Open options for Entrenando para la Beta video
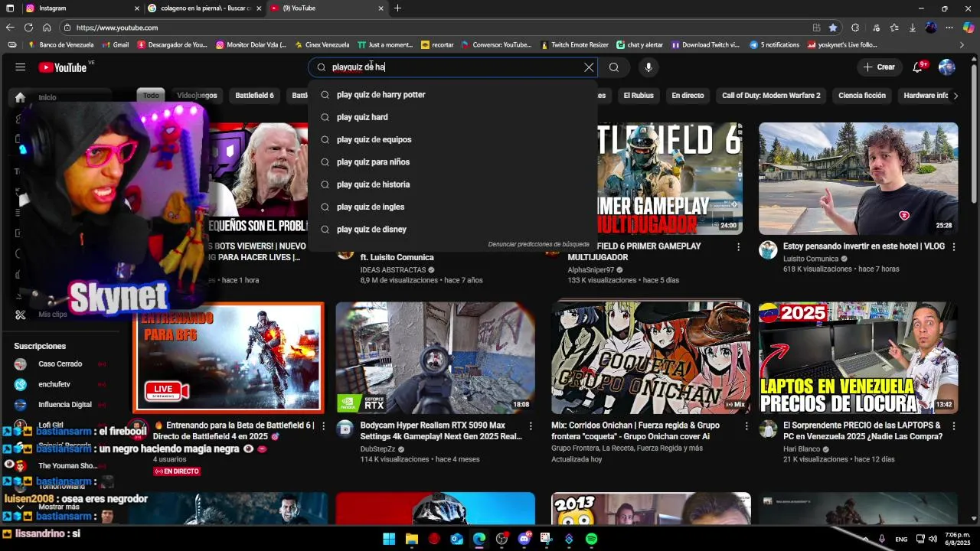 (x=323, y=425)
